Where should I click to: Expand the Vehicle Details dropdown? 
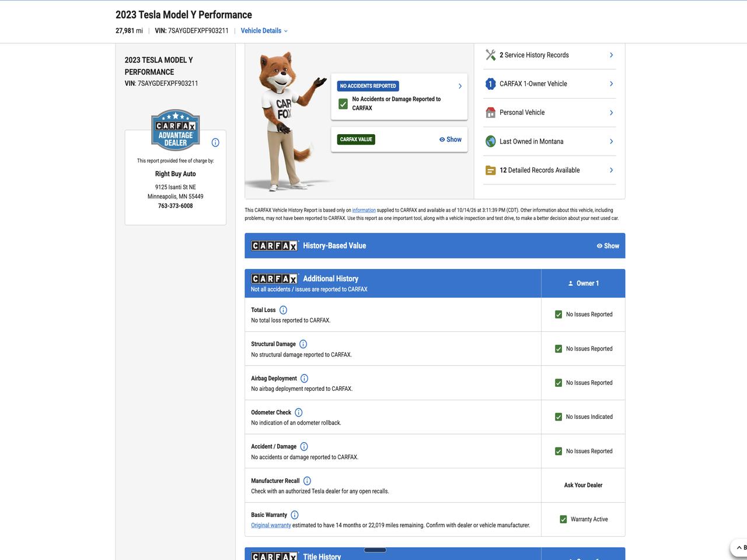click(x=264, y=31)
